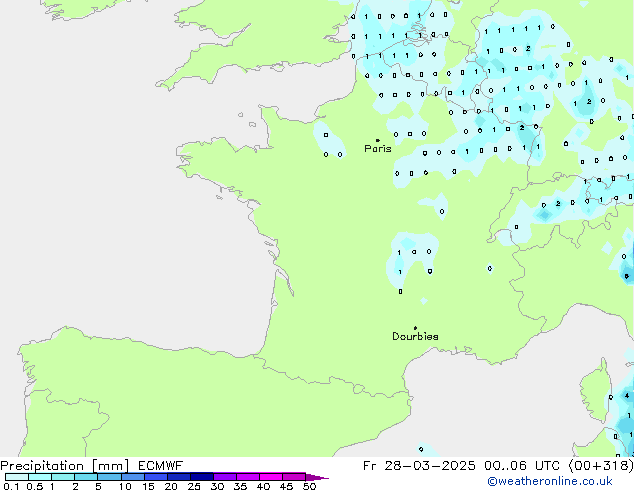Click the 50 legend scale label
Screen dimensions: 634x490
click(x=309, y=486)
